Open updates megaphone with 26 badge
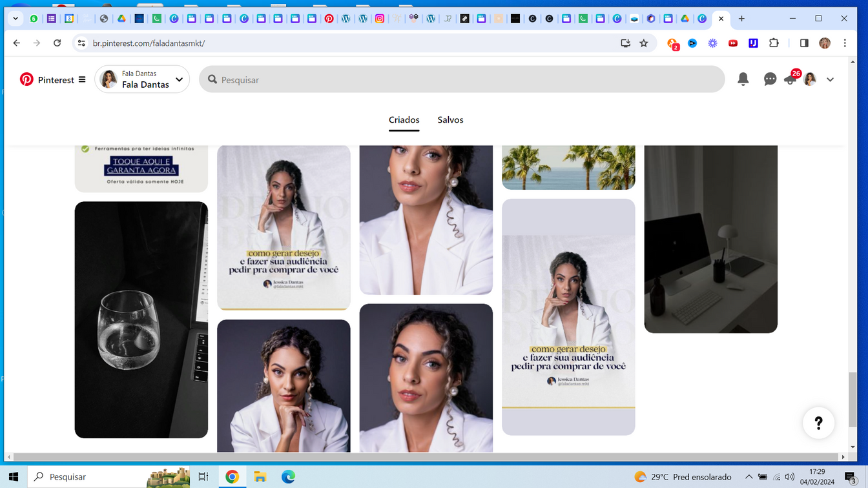Image resolution: width=868 pixels, height=488 pixels. tap(790, 79)
